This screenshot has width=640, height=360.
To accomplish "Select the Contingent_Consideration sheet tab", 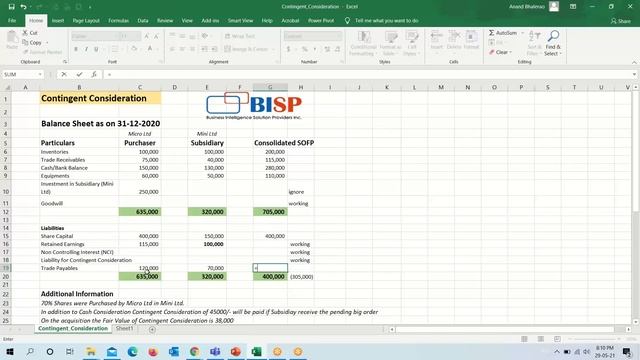I will point(73,329).
